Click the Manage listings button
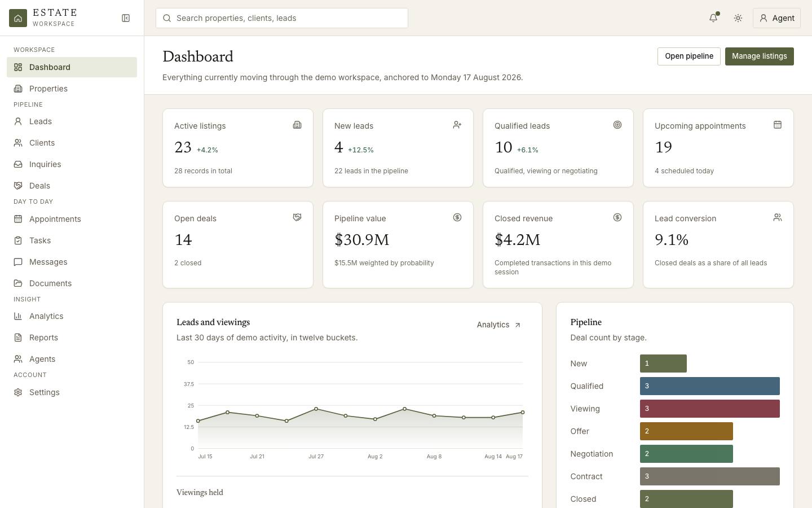812x508 pixels. (x=760, y=56)
